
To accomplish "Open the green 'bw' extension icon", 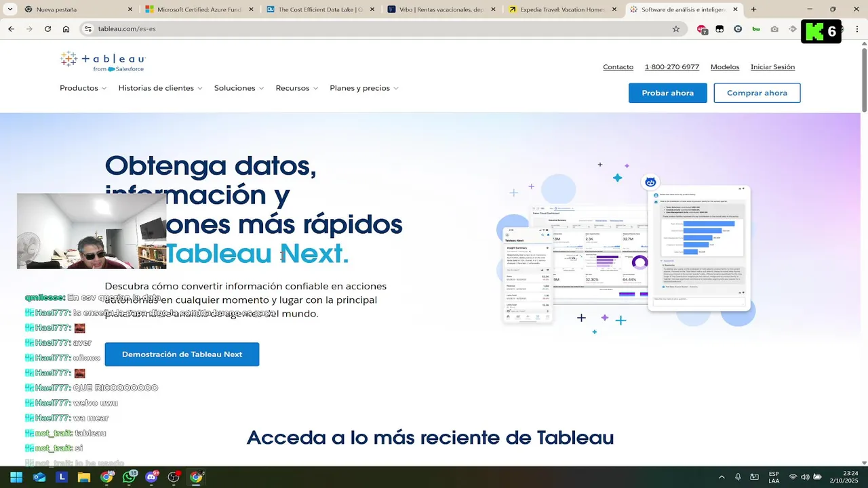I will point(756,29).
